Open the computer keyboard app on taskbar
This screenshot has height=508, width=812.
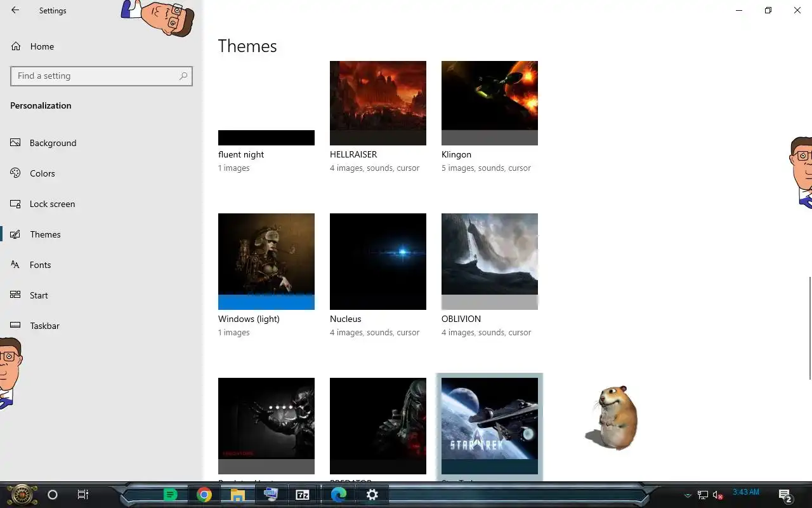(271, 494)
